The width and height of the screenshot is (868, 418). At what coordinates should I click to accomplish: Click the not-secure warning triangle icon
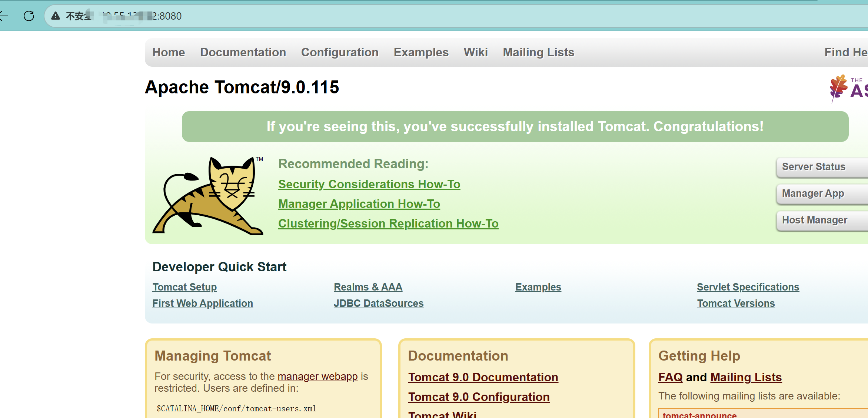pos(56,16)
